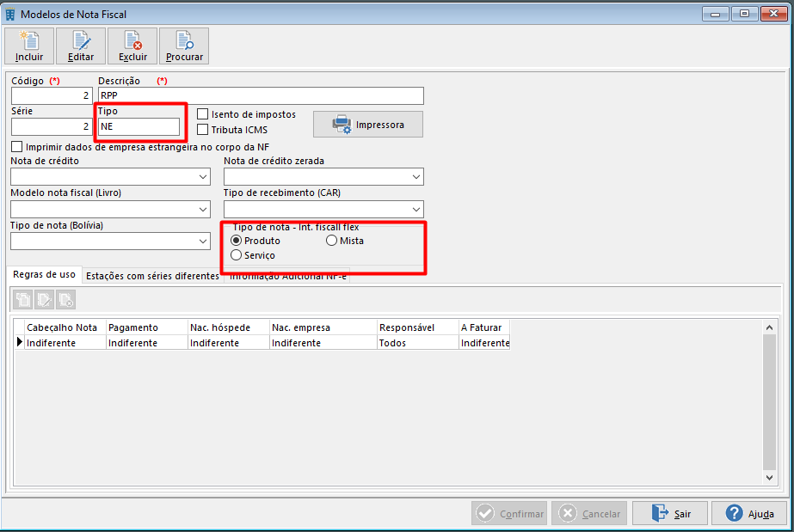The image size is (794, 532).
Task: Click the Descrição field containing RPP
Action: (261, 95)
